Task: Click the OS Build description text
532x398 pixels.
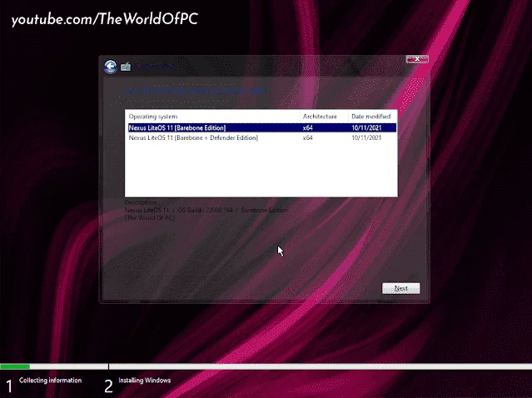Action: coord(206,210)
